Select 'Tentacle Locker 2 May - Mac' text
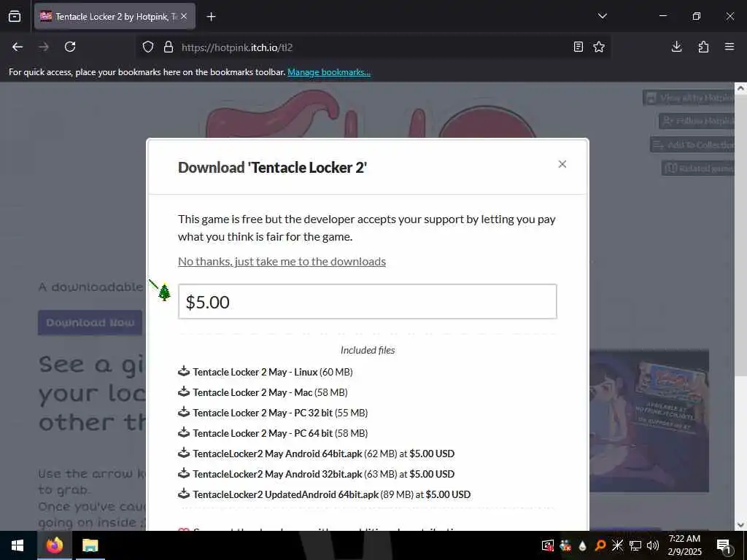Screen dimensions: 747x560 point(252,392)
